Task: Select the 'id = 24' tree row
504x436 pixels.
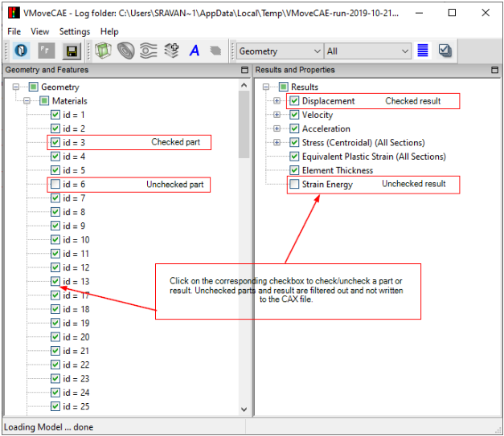Action: point(76,393)
